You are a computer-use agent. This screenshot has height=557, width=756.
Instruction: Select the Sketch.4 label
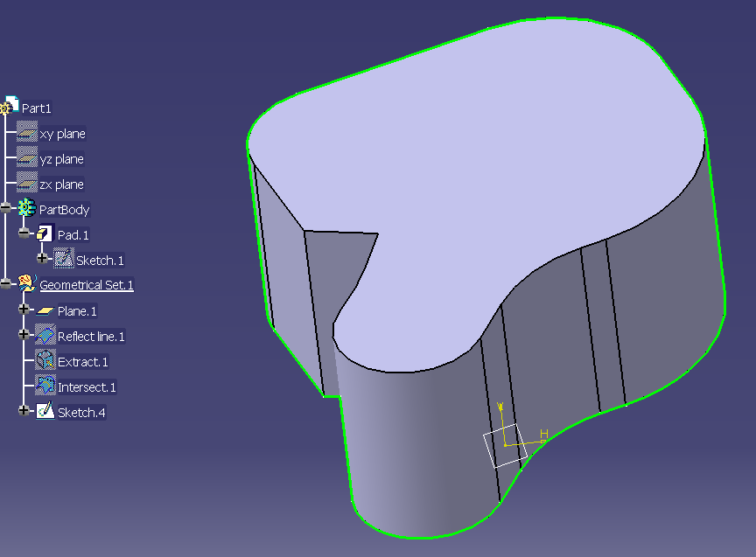click(81, 413)
